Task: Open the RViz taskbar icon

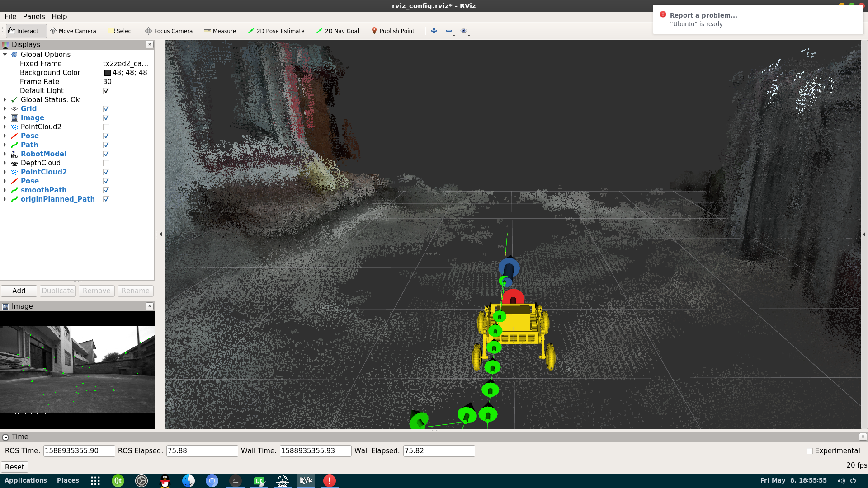Action: [x=306, y=480]
